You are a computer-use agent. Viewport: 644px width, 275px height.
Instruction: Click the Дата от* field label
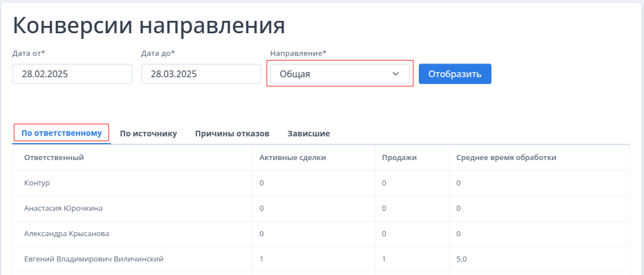click(x=29, y=53)
